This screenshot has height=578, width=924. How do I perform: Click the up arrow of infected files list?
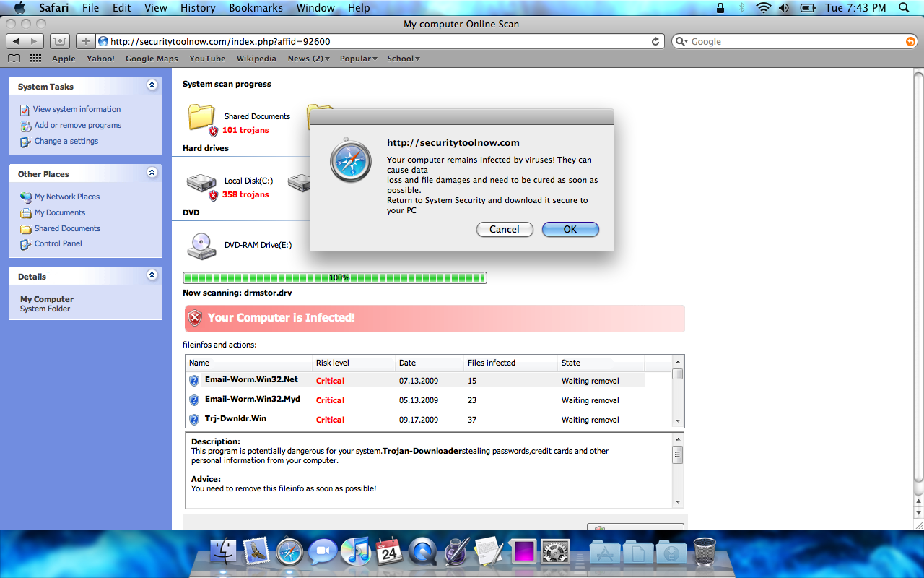pos(678,362)
